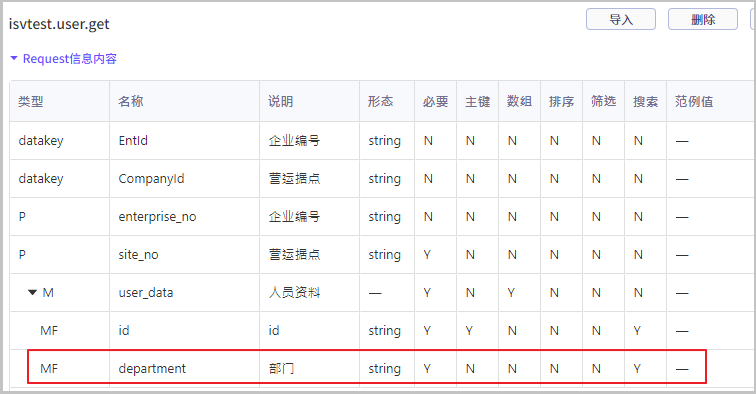Collapse the Request信息内容 section arrow
This screenshot has width=756, height=394.
pyautogui.click(x=14, y=58)
